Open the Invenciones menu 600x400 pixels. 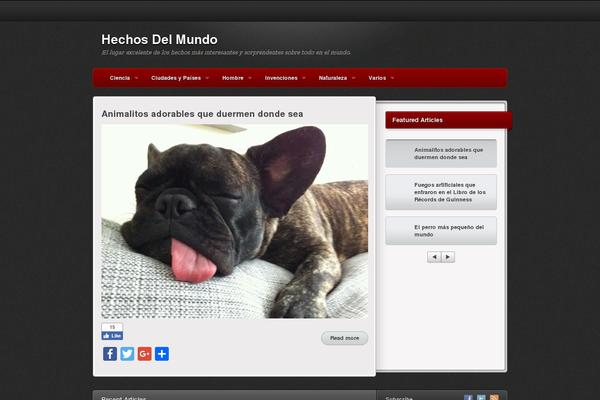pyautogui.click(x=281, y=78)
